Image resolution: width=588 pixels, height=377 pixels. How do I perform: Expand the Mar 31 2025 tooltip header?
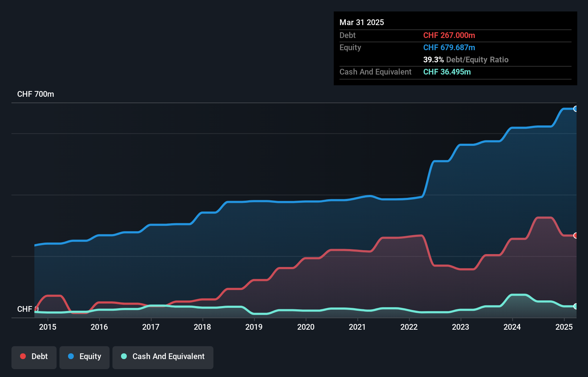362,22
